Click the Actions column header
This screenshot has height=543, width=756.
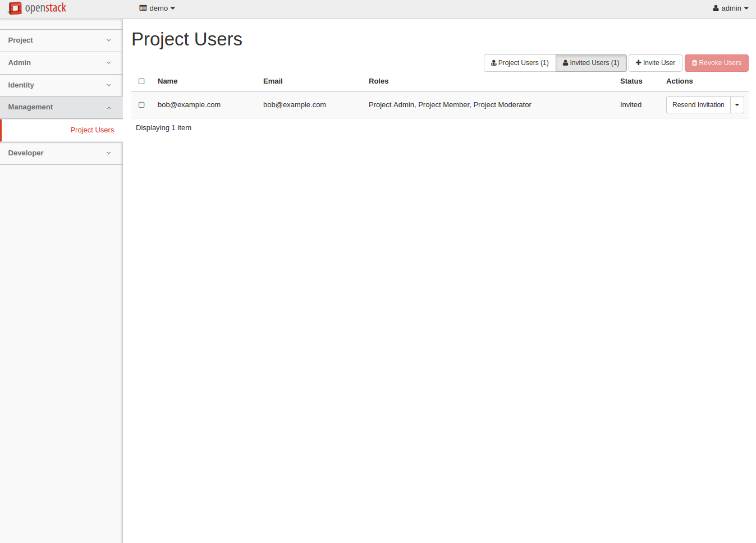coord(680,81)
